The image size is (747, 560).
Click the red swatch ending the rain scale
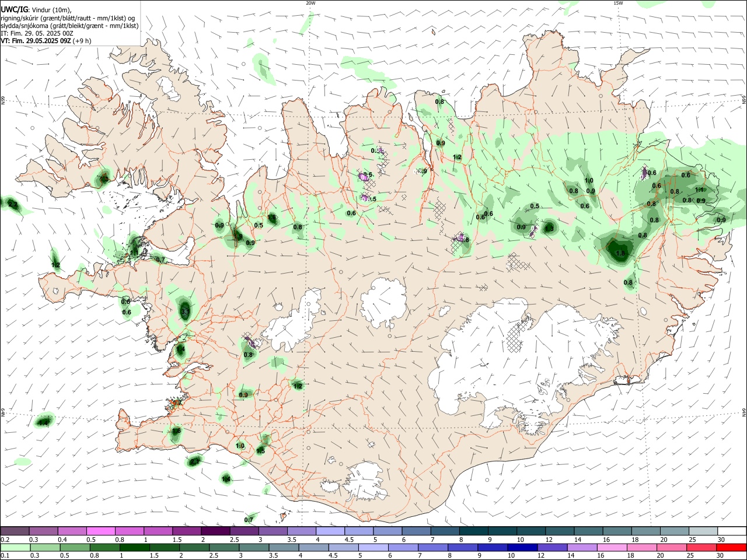[731, 547]
